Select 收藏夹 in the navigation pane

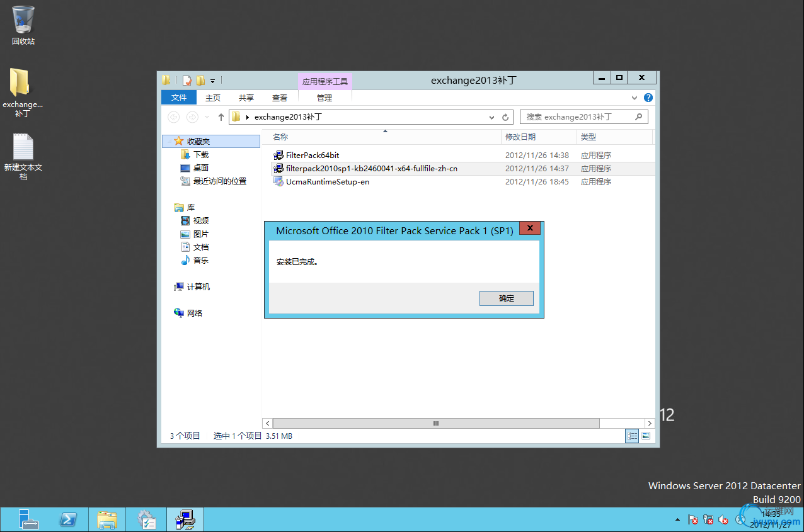pos(211,141)
